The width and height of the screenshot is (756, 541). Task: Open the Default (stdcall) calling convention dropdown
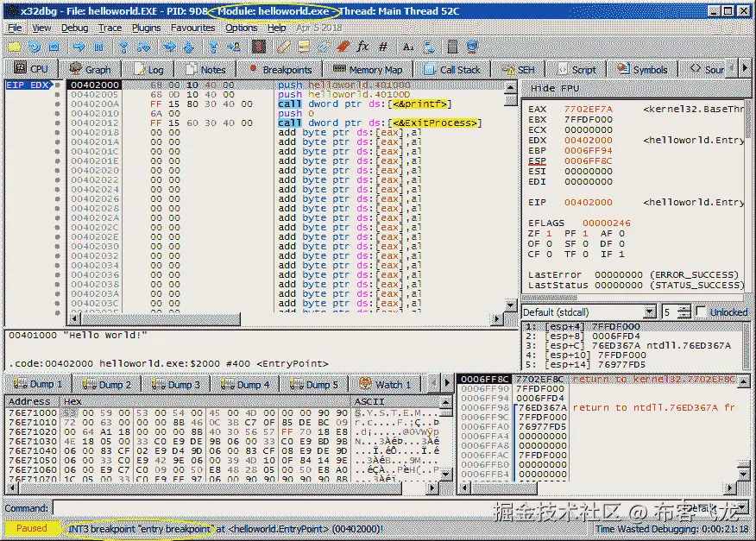tap(589, 312)
